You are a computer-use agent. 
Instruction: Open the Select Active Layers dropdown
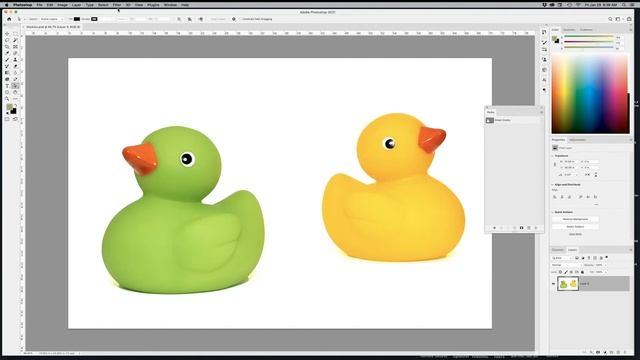(51, 19)
